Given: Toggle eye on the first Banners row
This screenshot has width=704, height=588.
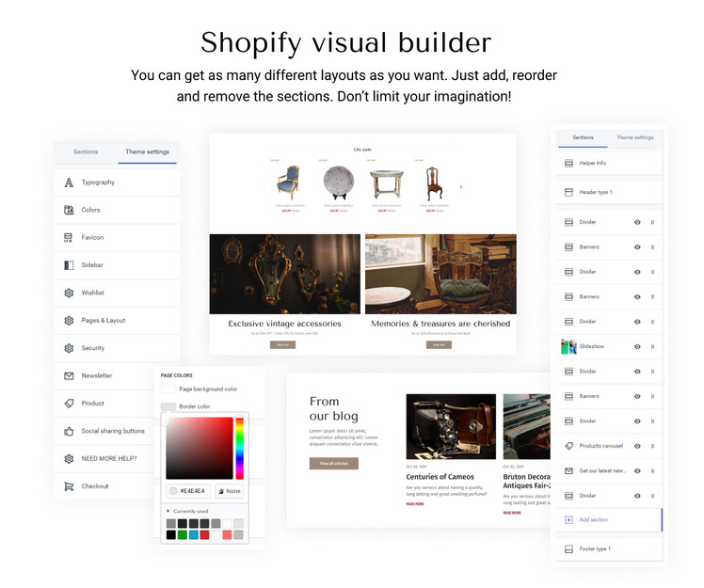Looking at the screenshot, I should (637, 246).
